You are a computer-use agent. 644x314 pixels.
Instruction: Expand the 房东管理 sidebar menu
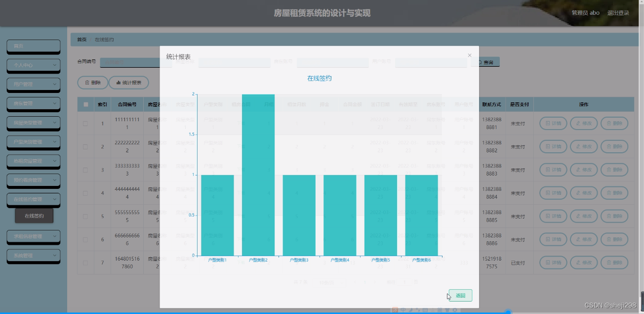[33, 104]
